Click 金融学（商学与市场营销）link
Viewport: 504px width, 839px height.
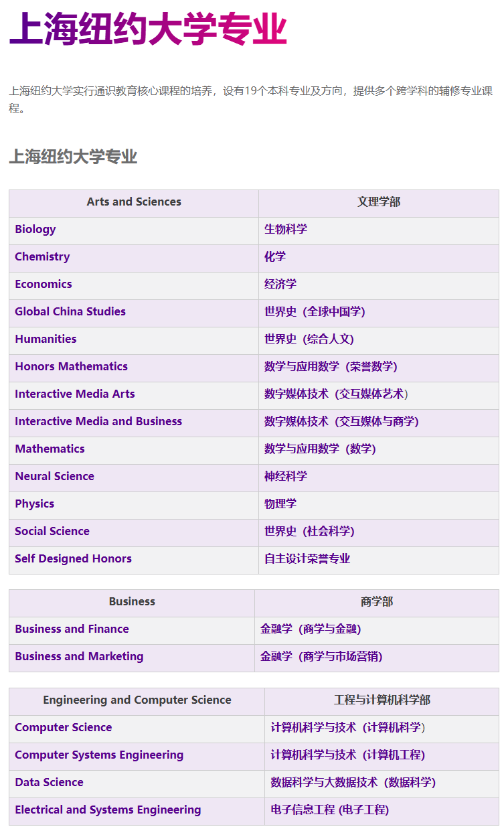pos(321,656)
